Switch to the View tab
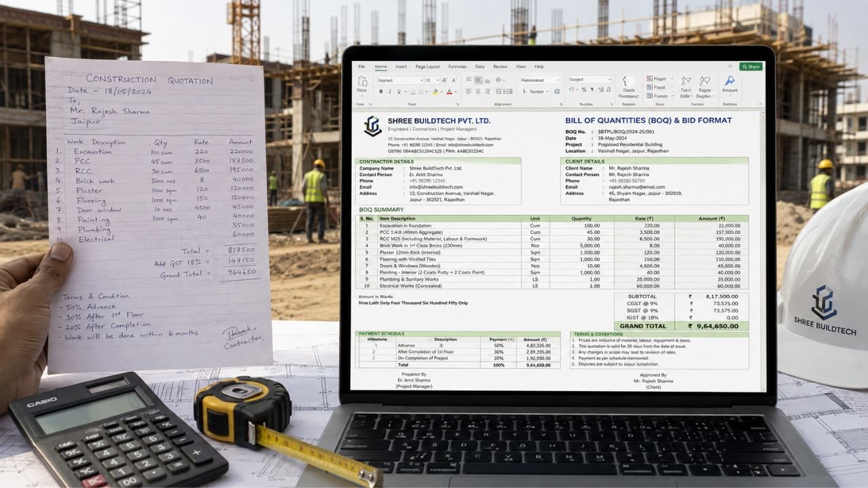This screenshot has width=868, height=488. (x=521, y=66)
